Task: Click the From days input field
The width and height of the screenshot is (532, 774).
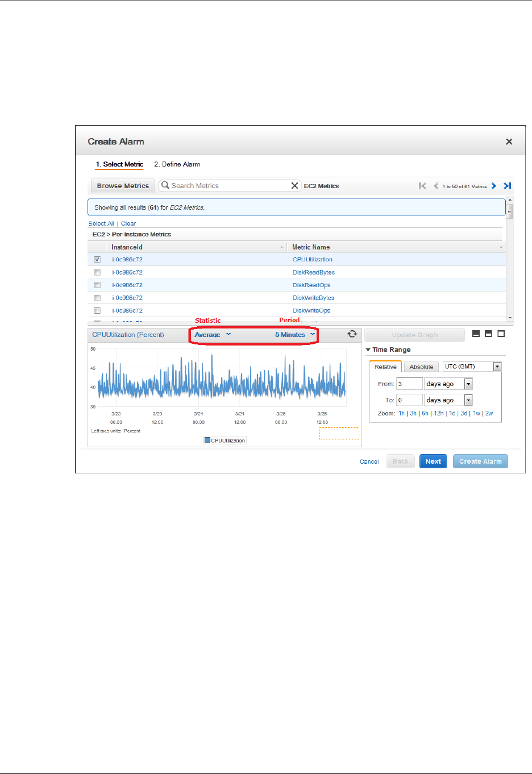Action: pyautogui.click(x=409, y=384)
